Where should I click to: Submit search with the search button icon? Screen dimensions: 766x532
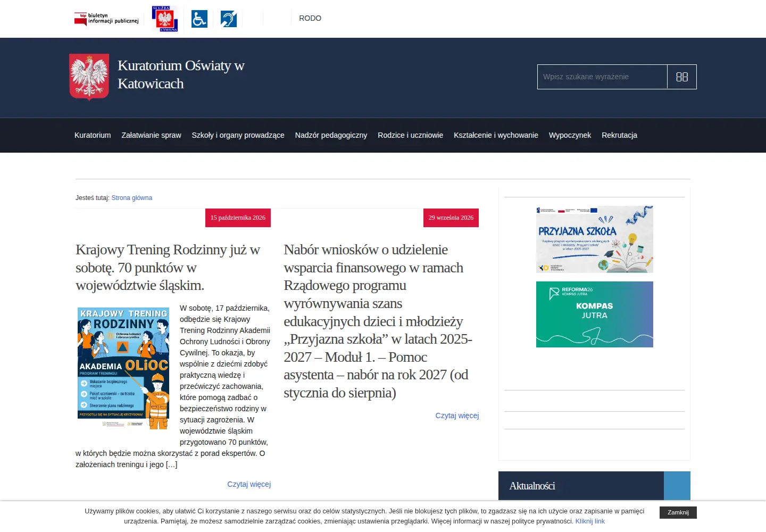pos(682,77)
